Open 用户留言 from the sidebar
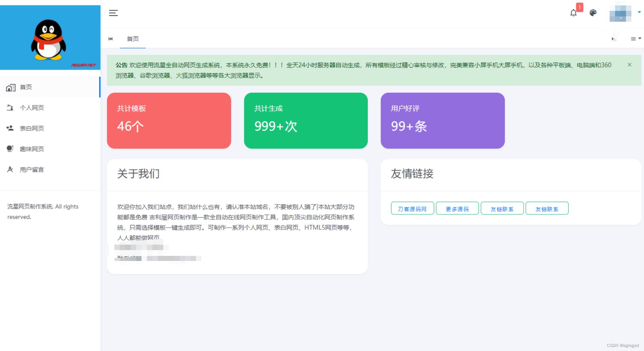 [x=31, y=169]
